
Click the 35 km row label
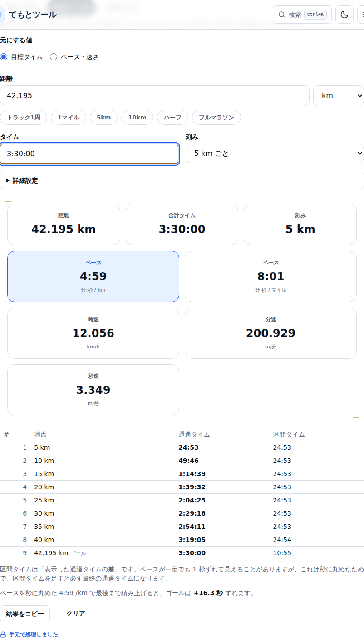pyautogui.click(x=44, y=527)
